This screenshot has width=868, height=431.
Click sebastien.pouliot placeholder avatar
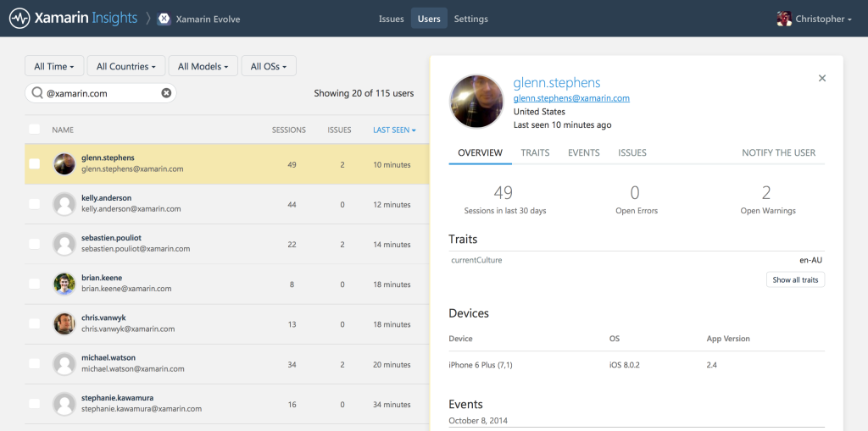pos(64,243)
